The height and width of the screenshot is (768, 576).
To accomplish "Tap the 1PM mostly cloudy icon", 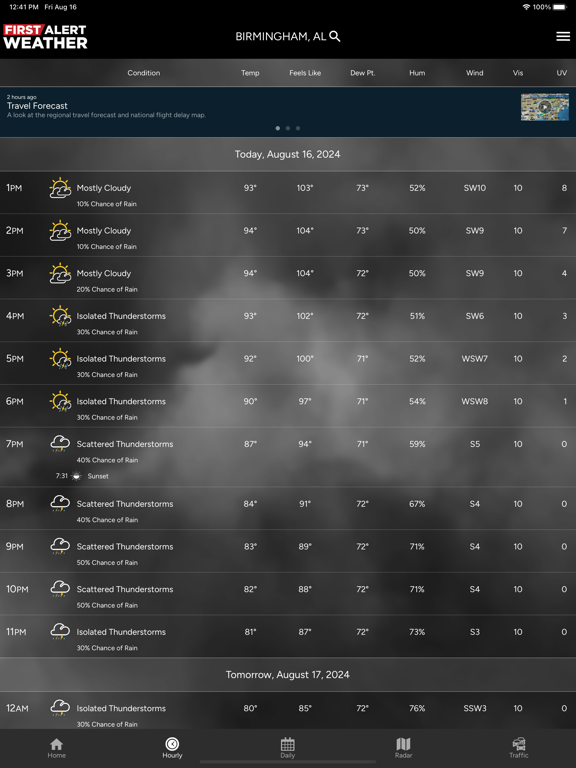I will click(60, 188).
